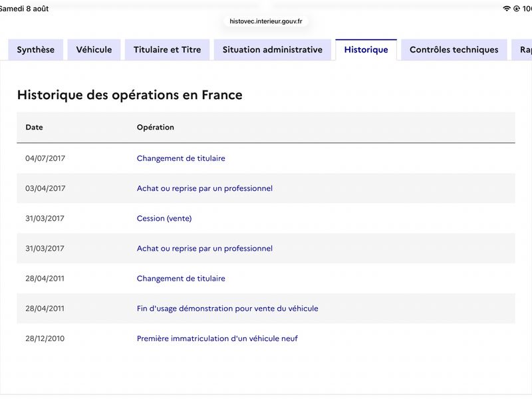
Task: Click Achat ou reprise par un professionnel 03/04/2017
Action: point(205,188)
